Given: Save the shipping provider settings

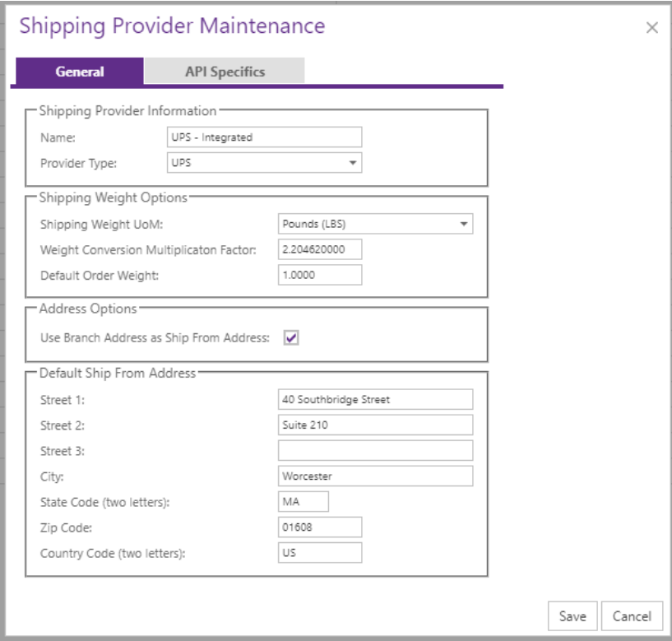Looking at the screenshot, I should point(572,616).
